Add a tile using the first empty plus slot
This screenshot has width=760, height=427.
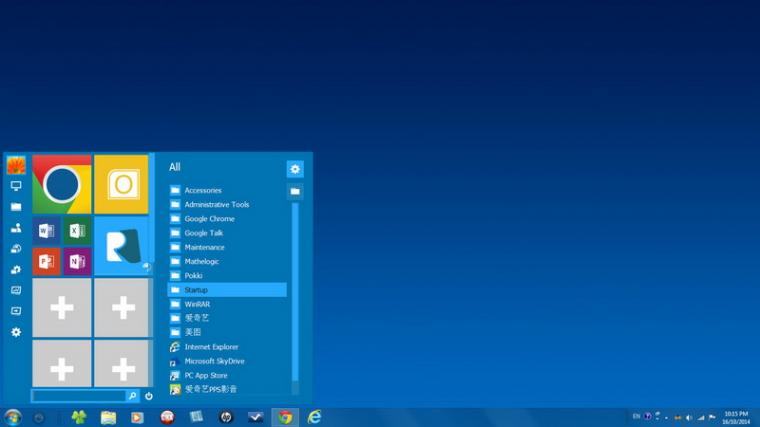tap(61, 308)
